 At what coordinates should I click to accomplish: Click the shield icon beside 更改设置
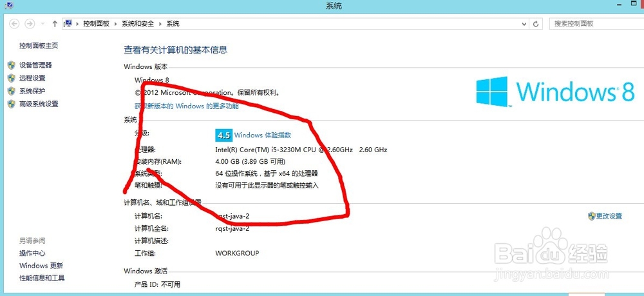(591, 216)
